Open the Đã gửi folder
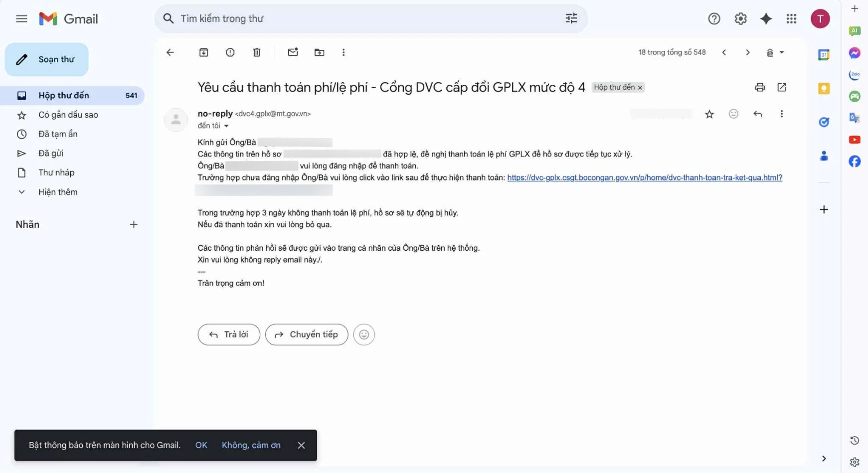868x473 pixels. 50,154
